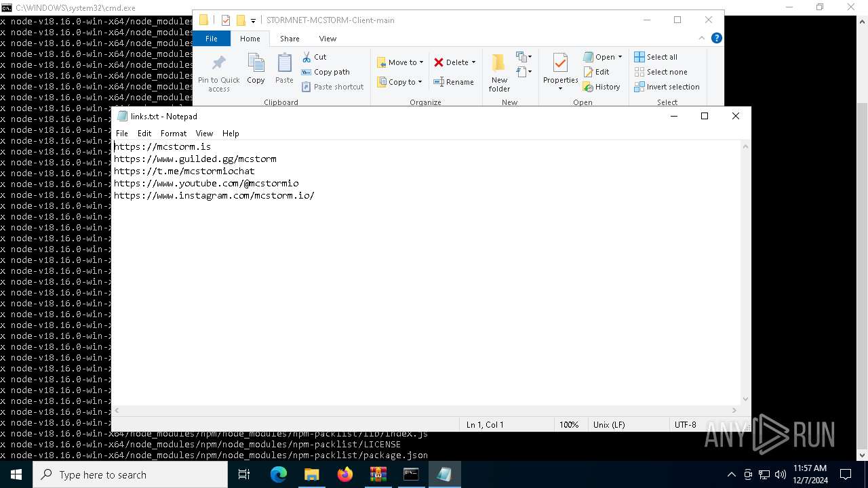Viewport: 868px width, 488px height.
Task: Open Notepad Edit menu
Action: pyautogui.click(x=144, y=134)
